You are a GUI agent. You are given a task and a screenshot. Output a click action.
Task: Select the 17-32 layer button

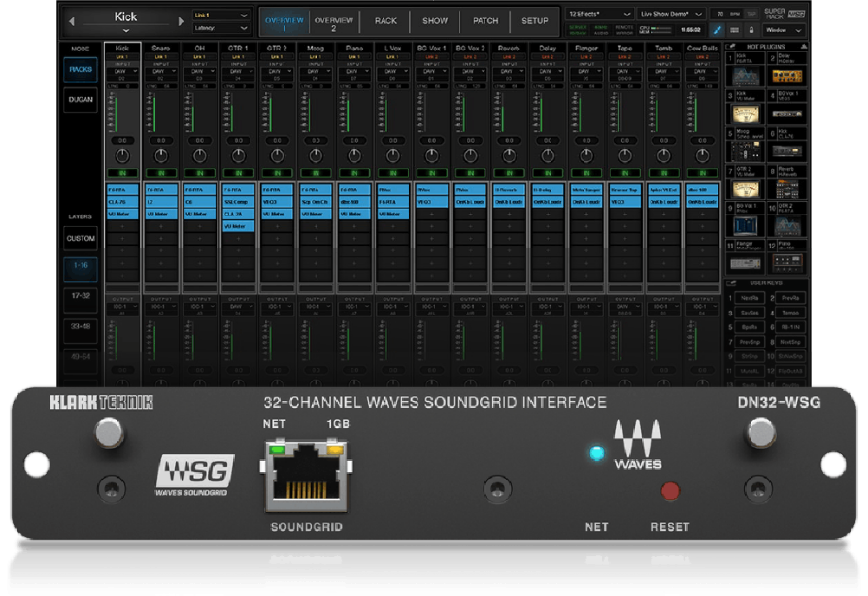(81, 299)
